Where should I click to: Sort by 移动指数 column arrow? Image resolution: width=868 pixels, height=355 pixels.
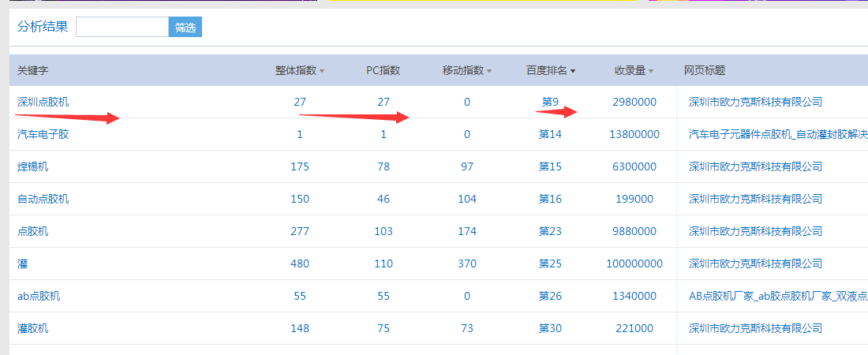point(489,71)
